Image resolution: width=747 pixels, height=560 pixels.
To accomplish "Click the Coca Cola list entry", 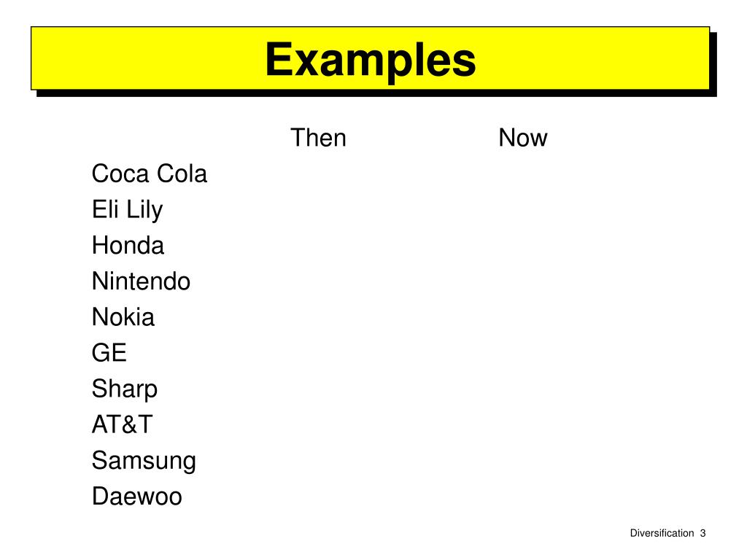I will [x=149, y=174].
